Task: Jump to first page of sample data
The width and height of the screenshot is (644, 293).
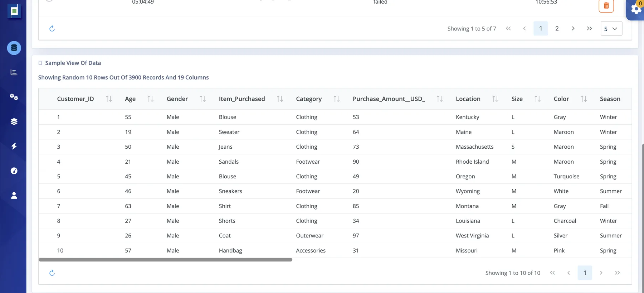Action: pos(552,273)
